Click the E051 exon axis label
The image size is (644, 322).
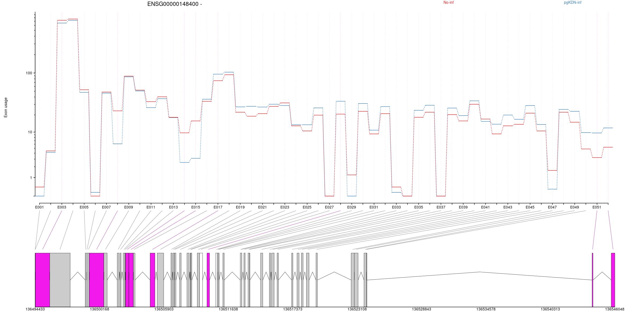597,207
